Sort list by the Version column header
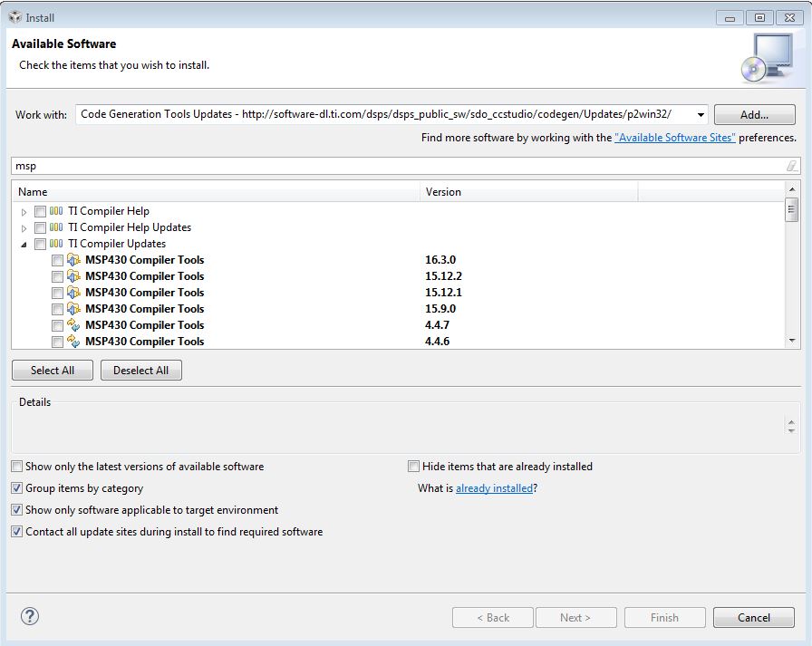The height and width of the screenshot is (646, 812). (x=529, y=192)
